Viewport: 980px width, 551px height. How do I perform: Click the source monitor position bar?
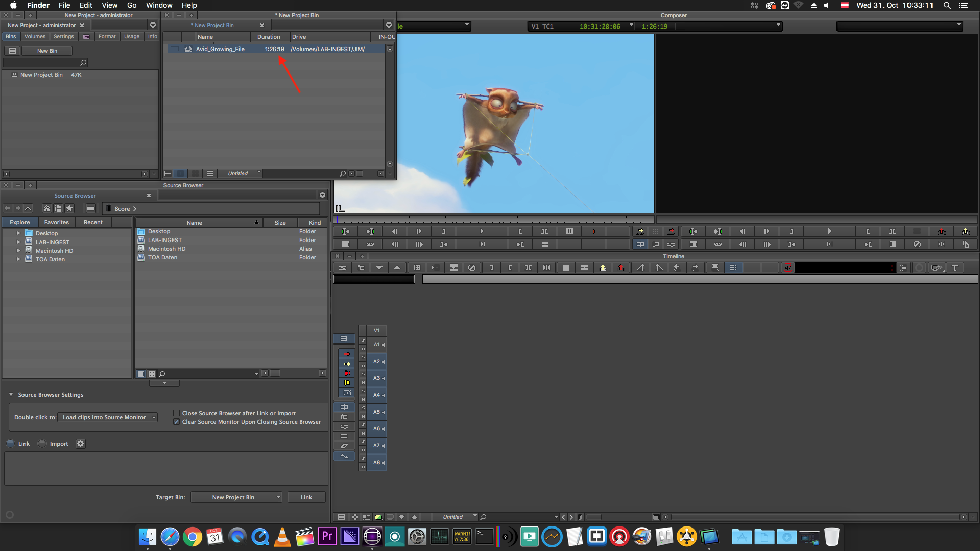pyautogui.click(x=494, y=220)
